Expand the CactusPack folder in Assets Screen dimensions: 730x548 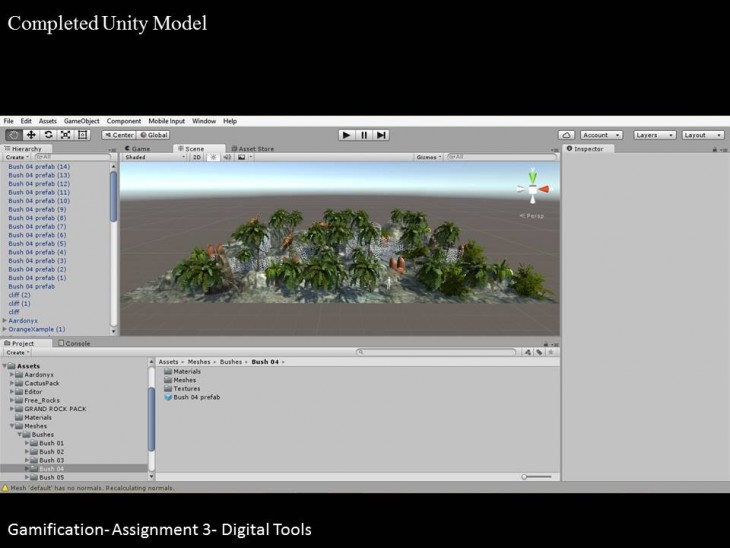click(x=13, y=383)
